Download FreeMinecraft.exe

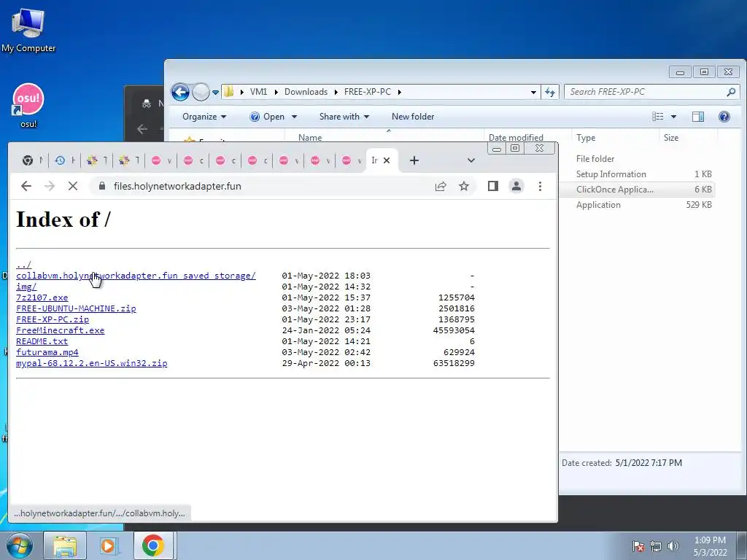coord(60,330)
